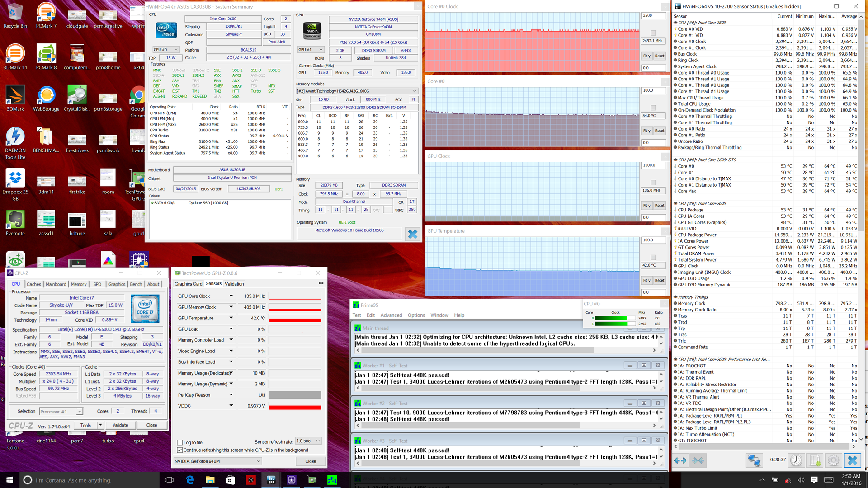Switch to the Mainboard tab in CPU-Z
Image resolution: width=868 pixels, height=488 pixels.
click(56, 284)
